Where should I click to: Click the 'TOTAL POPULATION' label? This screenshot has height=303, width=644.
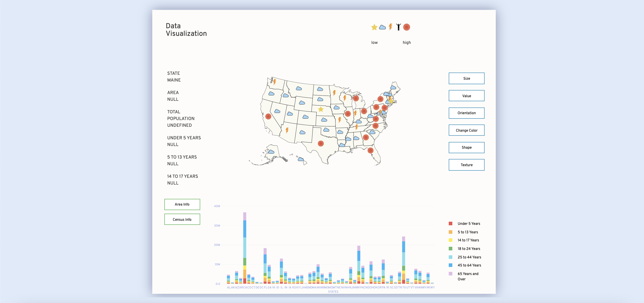[x=181, y=115]
